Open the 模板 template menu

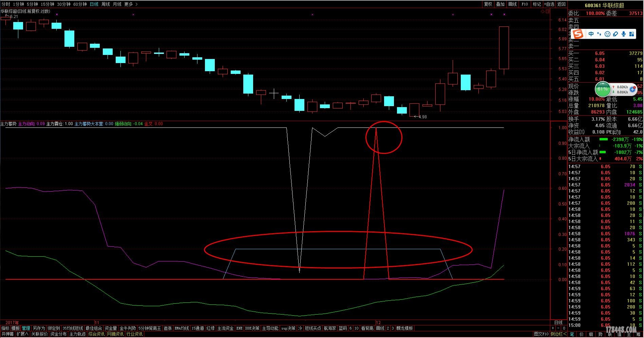tap(16, 328)
